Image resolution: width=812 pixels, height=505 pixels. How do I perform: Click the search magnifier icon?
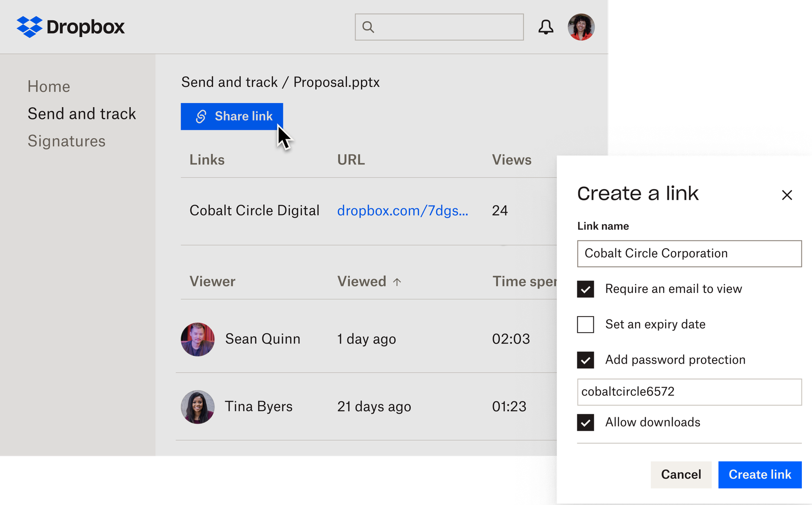[x=368, y=27]
